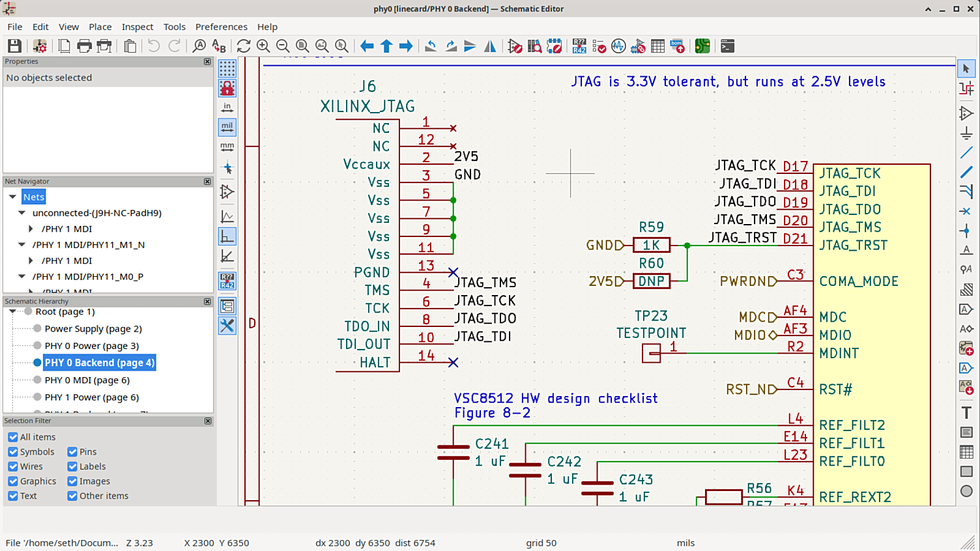Image resolution: width=980 pixels, height=551 pixels.
Task: Click the Print icon
Action: point(84,46)
